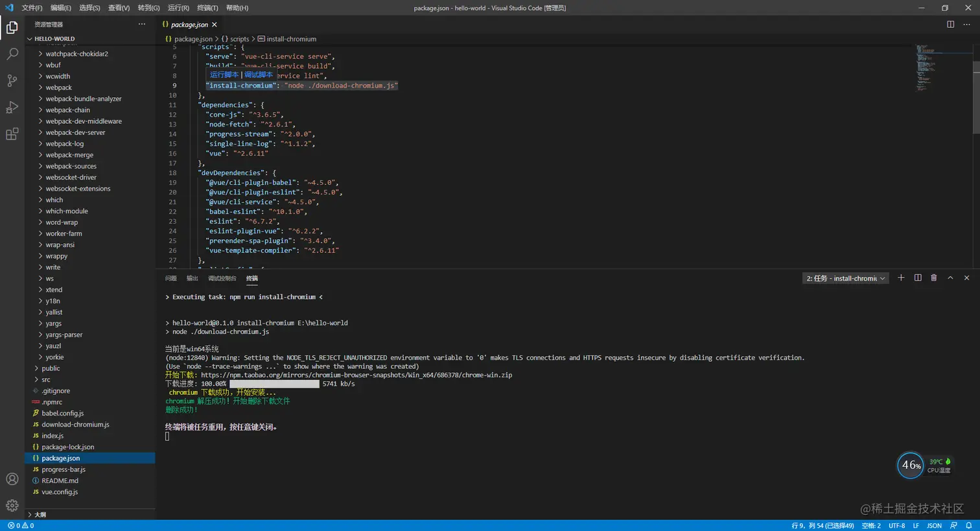Create a new terminal with the plus icon

(901, 278)
